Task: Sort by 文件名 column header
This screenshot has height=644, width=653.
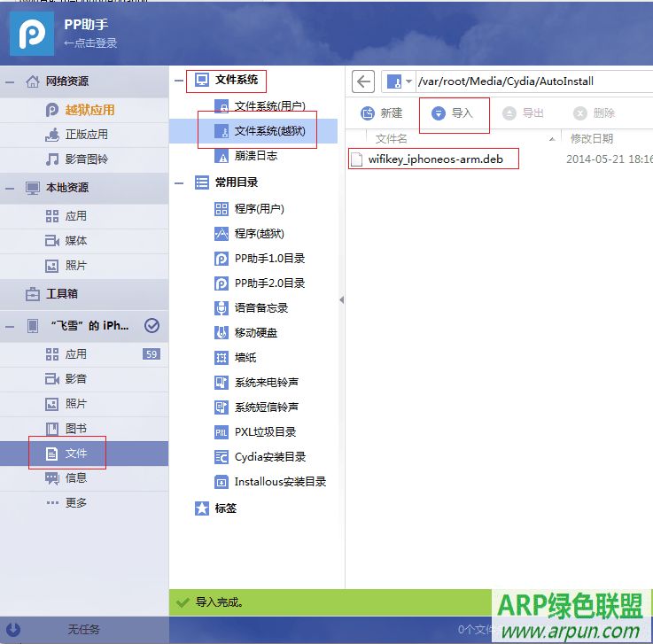Action: 391,138
